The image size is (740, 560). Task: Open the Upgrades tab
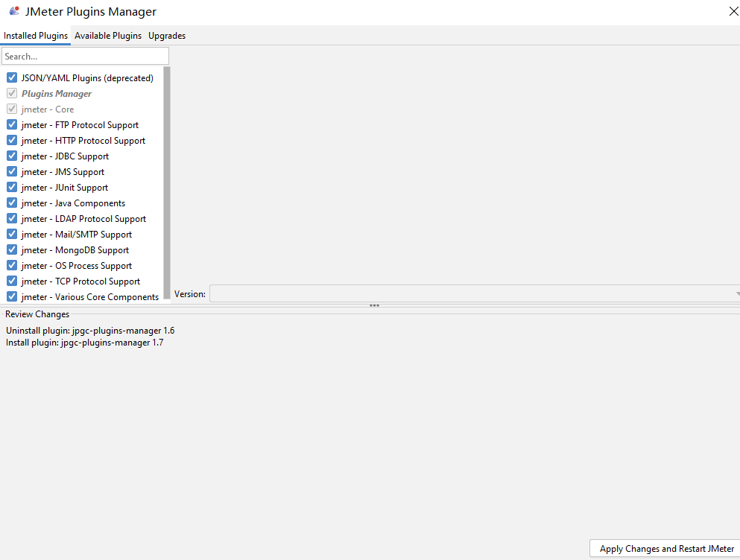(167, 36)
